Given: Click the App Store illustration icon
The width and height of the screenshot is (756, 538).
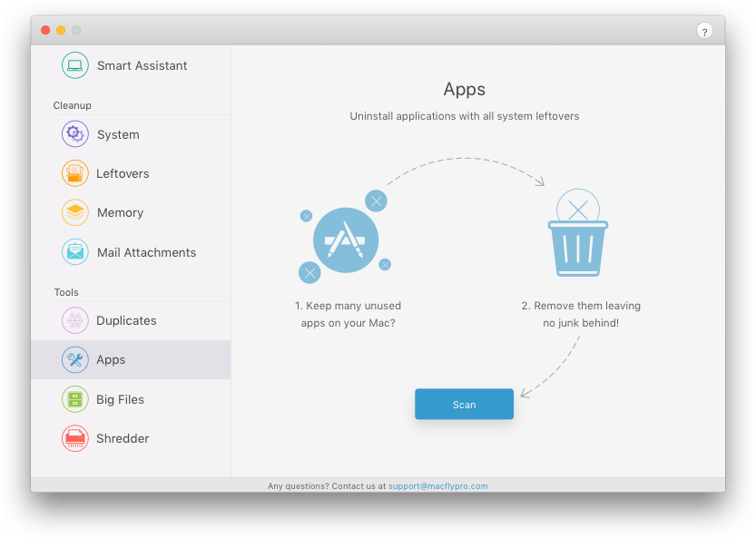Looking at the screenshot, I should point(346,240).
